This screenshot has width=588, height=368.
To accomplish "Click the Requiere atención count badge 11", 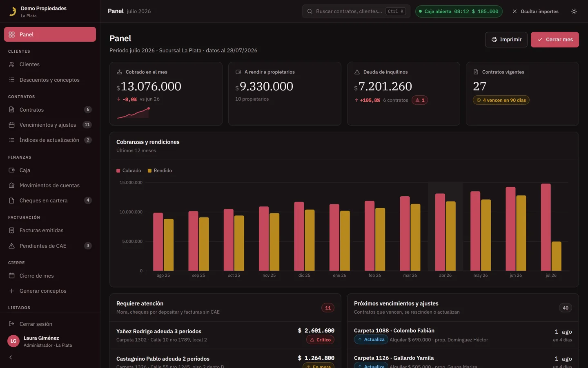I will tap(328, 308).
